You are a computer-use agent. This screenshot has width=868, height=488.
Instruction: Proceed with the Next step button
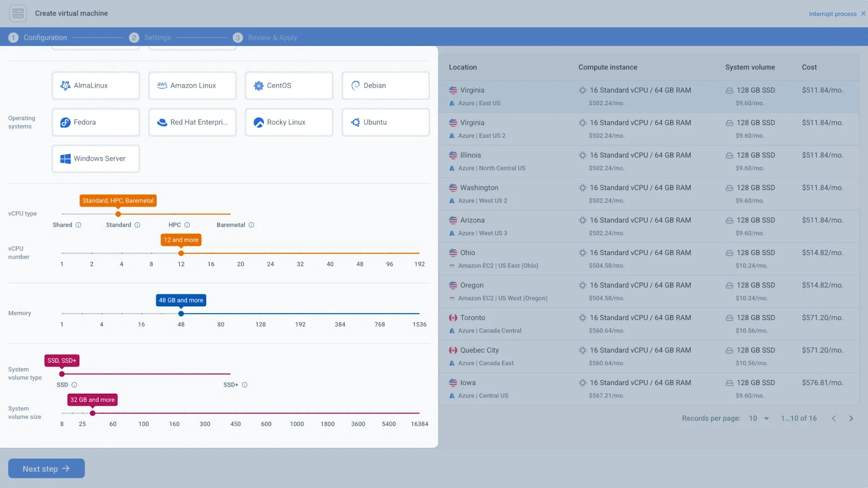[x=46, y=468]
